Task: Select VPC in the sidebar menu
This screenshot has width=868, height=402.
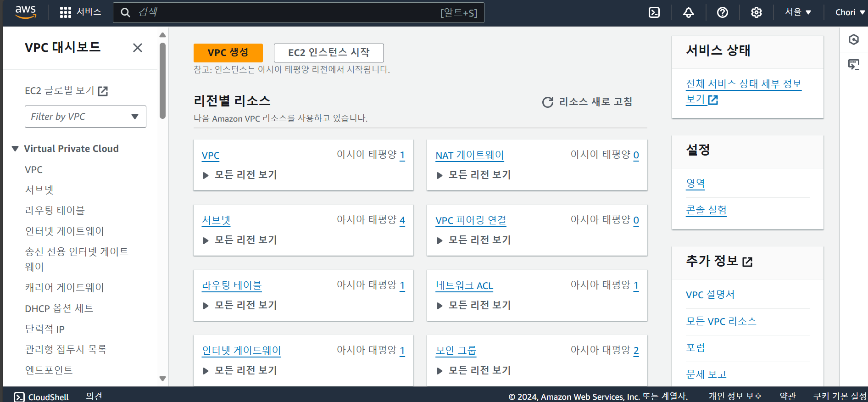Action: [33, 170]
